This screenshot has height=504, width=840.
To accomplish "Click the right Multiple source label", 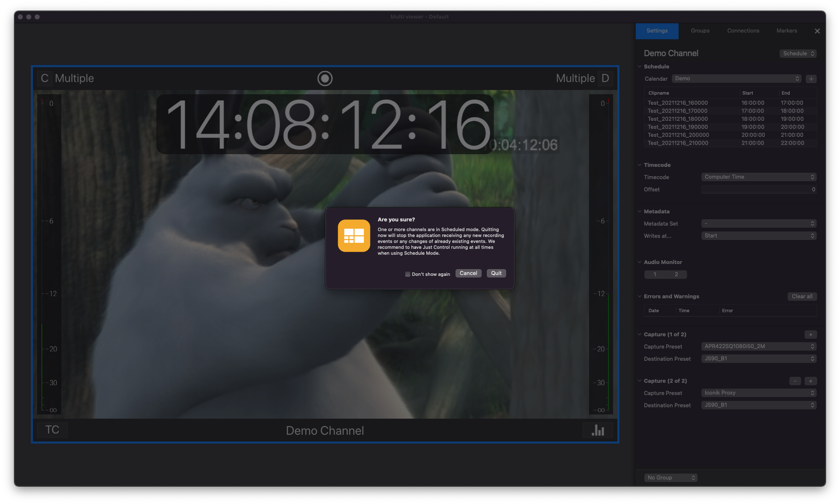I will (x=575, y=79).
